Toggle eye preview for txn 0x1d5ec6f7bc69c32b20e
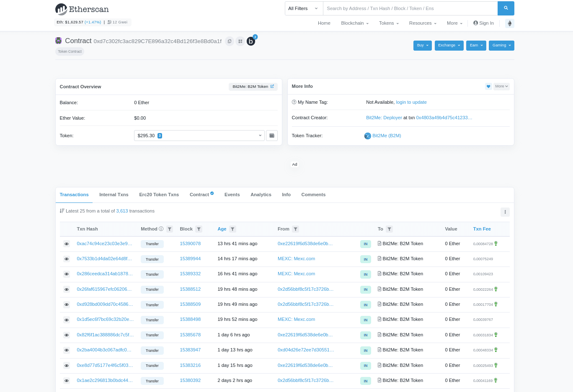Screen dimensions: 573x392 pos(66,320)
